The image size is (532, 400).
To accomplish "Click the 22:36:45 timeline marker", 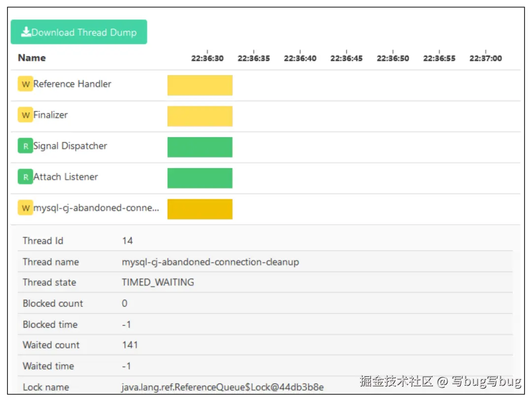I will (x=346, y=58).
